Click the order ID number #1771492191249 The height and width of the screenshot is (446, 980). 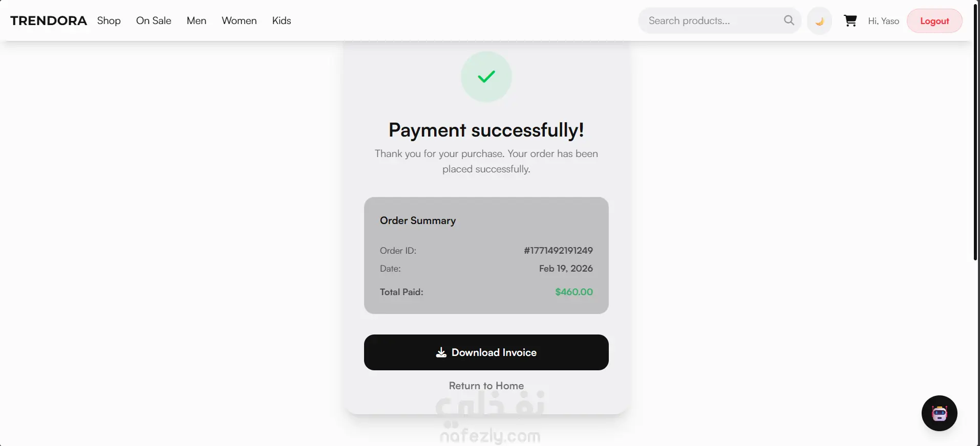coord(558,251)
